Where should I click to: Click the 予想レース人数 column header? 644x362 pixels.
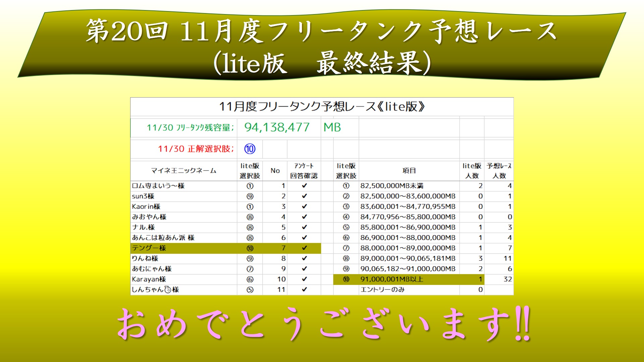pos(499,171)
